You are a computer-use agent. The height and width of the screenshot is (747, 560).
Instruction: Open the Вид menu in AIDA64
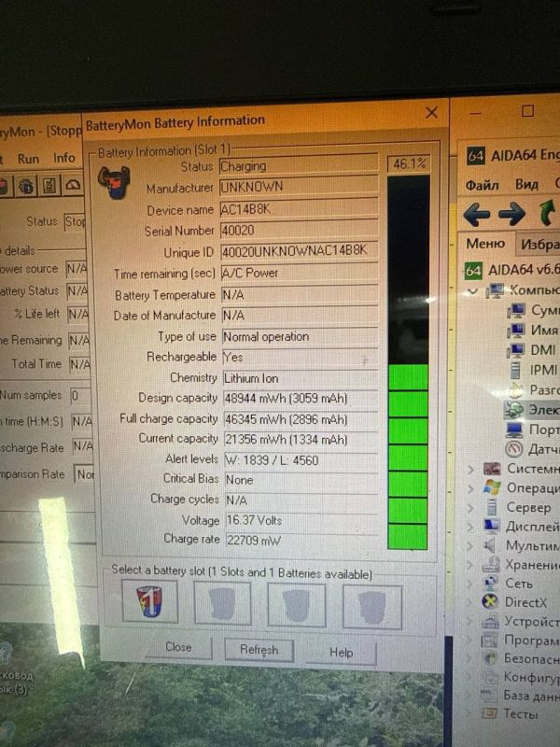(x=526, y=184)
